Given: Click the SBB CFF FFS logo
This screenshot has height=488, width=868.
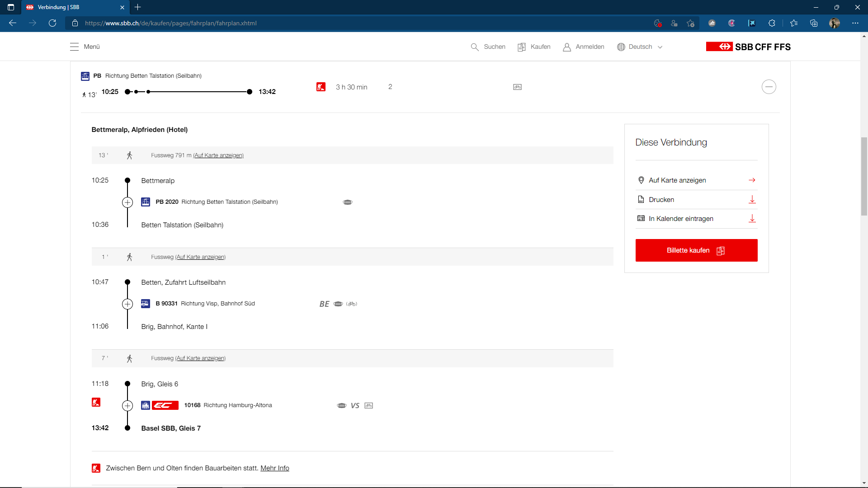Looking at the screenshot, I should pos(748,47).
